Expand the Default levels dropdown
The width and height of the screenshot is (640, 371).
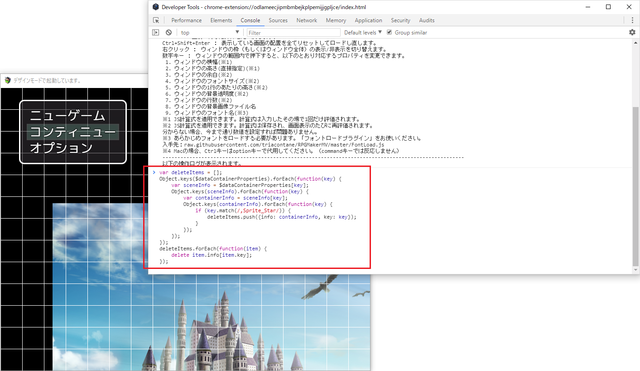(362, 33)
